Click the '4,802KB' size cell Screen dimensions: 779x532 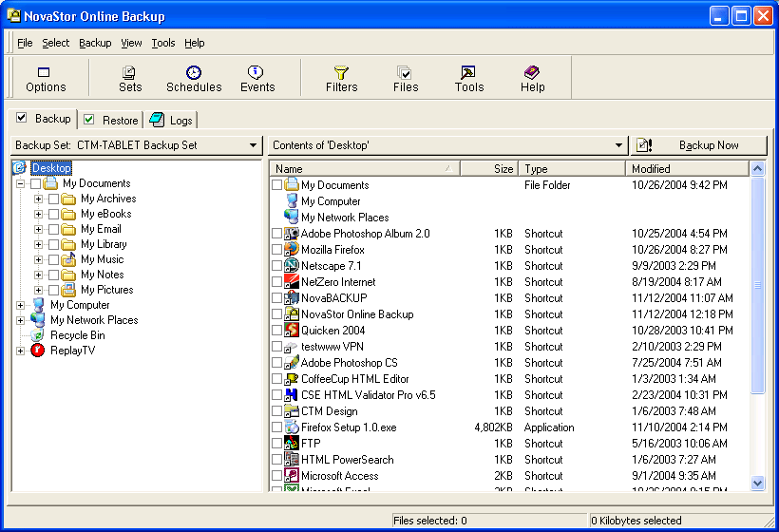[493, 427]
